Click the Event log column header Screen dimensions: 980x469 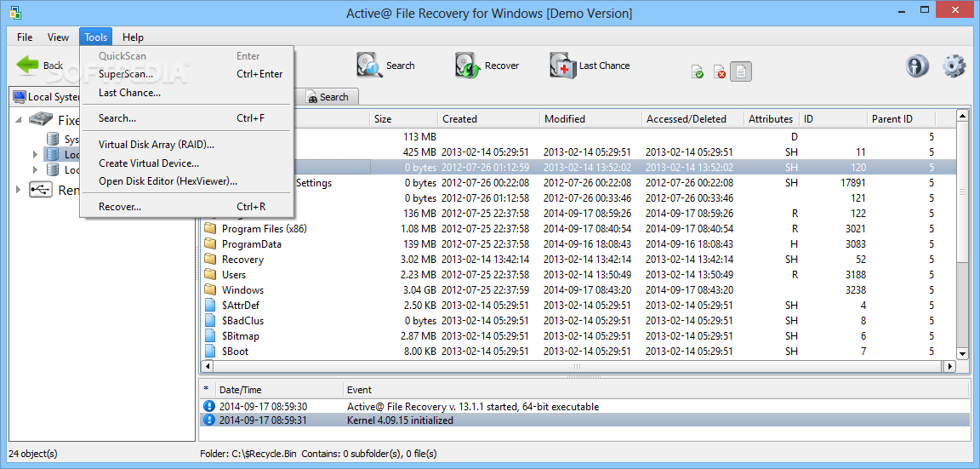click(x=656, y=390)
